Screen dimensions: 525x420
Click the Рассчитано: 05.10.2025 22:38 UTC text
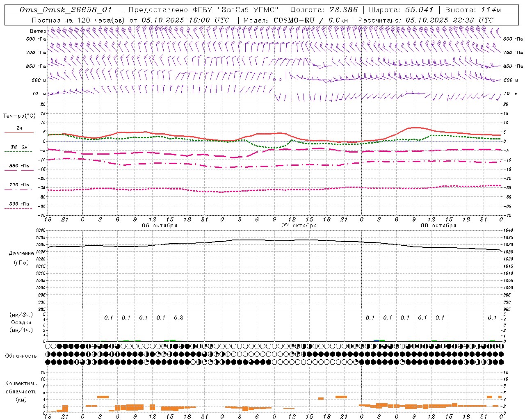[426, 20]
